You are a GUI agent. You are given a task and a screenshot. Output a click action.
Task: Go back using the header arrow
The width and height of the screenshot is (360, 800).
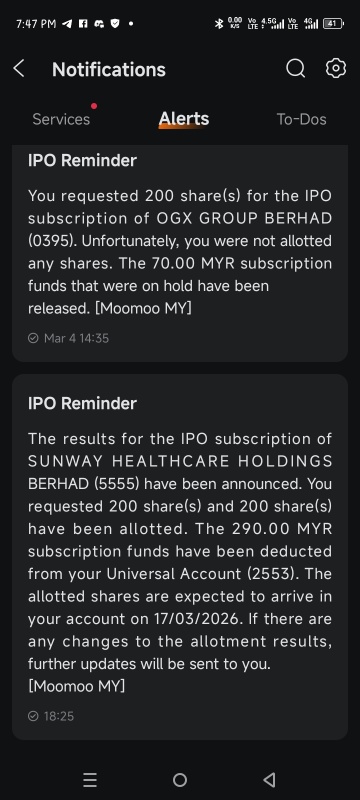coord(19,68)
